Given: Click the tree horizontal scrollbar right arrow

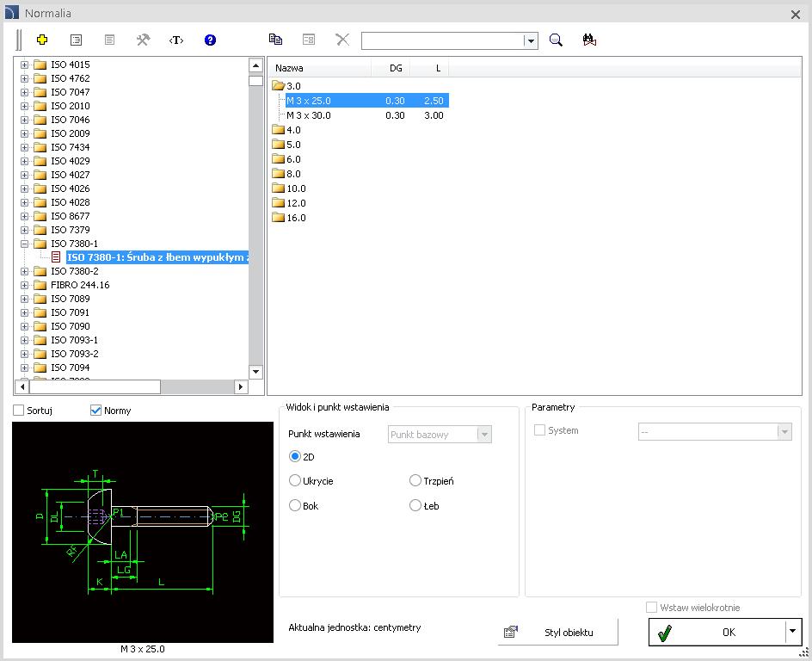Looking at the screenshot, I should pyautogui.click(x=241, y=386).
